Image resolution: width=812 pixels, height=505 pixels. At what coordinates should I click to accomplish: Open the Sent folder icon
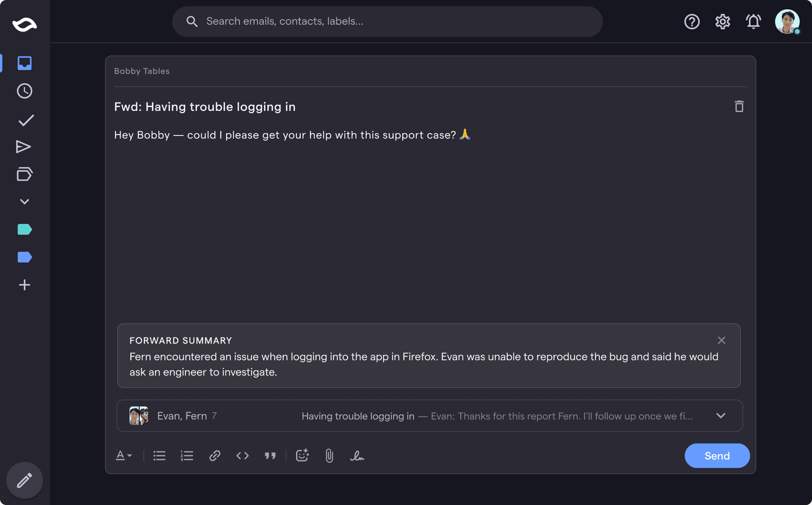[x=24, y=147]
